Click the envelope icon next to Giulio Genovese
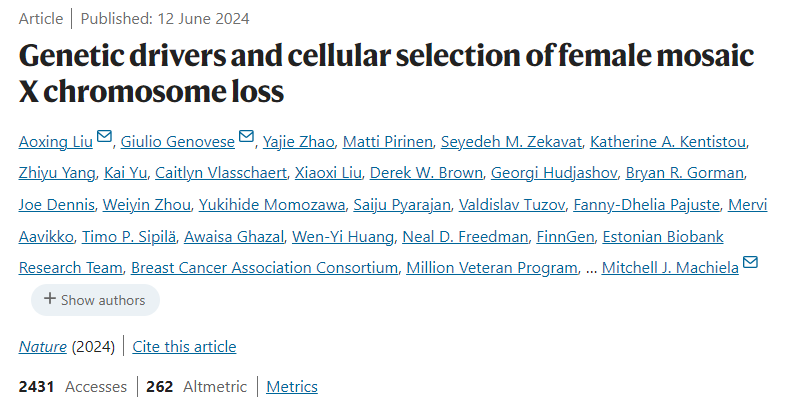 click(x=246, y=136)
